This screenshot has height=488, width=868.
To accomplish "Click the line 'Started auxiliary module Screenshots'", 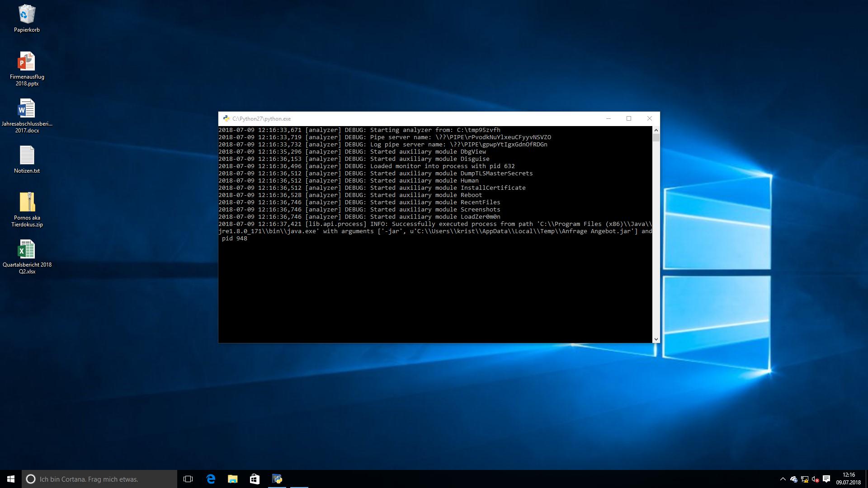I will pyautogui.click(x=359, y=210).
